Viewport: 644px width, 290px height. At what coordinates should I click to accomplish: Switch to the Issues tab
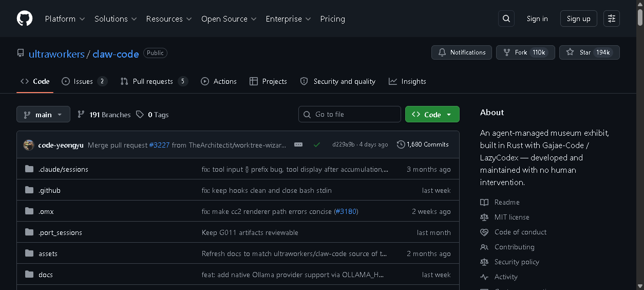(x=84, y=81)
